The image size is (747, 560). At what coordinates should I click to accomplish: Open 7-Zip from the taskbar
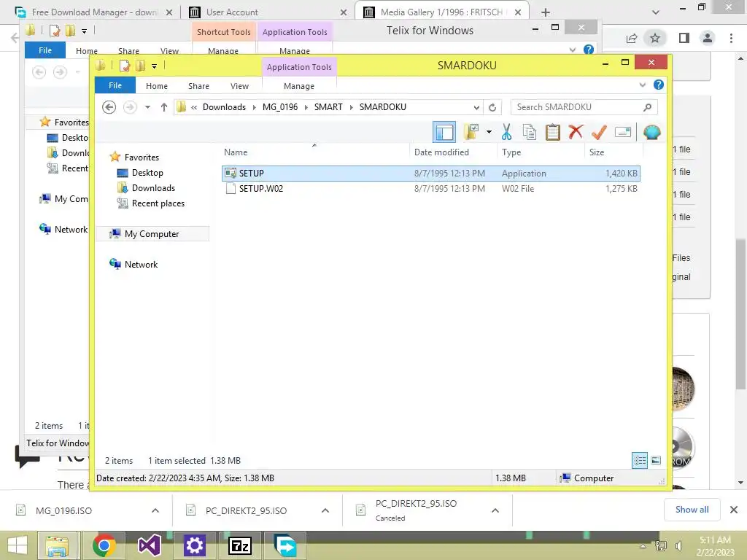click(239, 545)
